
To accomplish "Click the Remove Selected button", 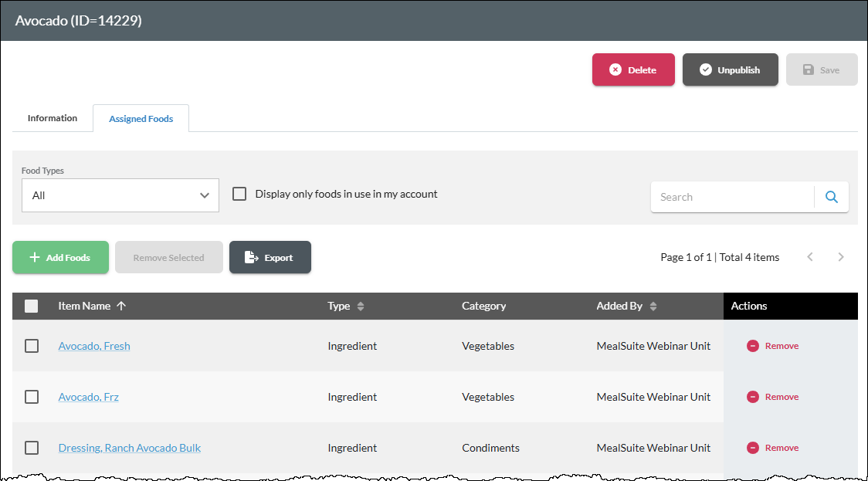I will 169,257.
